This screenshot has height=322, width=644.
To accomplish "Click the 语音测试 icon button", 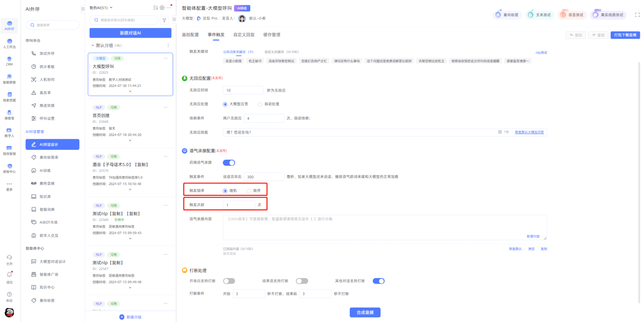I will pyautogui.click(x=571, y=15).
